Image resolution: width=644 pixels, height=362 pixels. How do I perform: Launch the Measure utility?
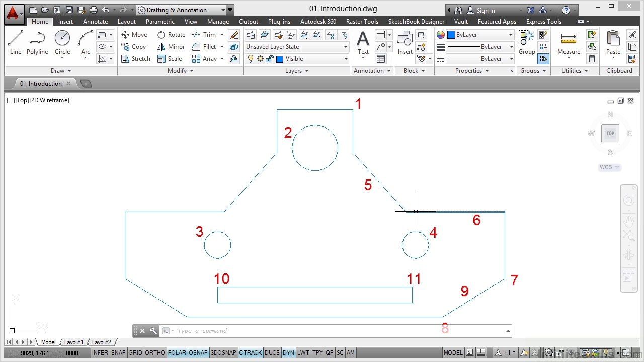point(569,43)
